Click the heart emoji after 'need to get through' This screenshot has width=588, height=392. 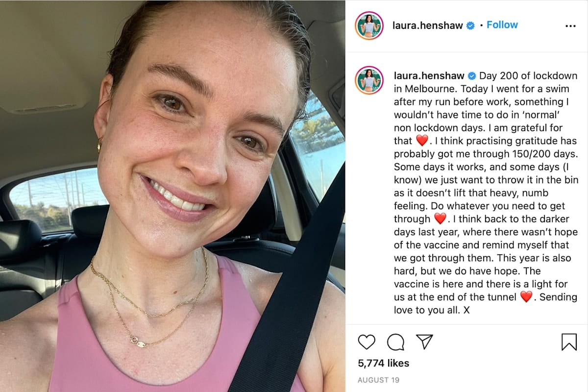pos(440,219)
